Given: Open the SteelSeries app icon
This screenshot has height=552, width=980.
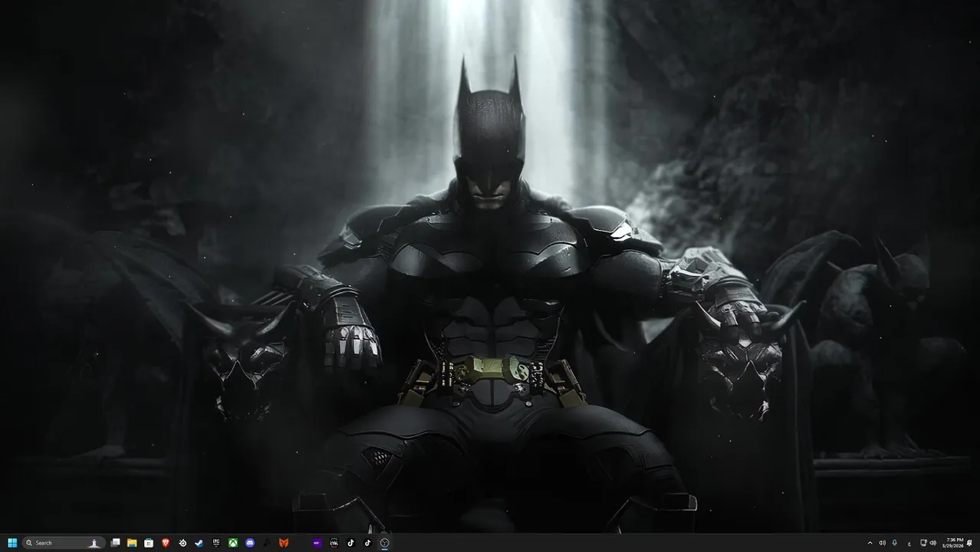Looking at the screenshot, I should click(x=183, y=543).
